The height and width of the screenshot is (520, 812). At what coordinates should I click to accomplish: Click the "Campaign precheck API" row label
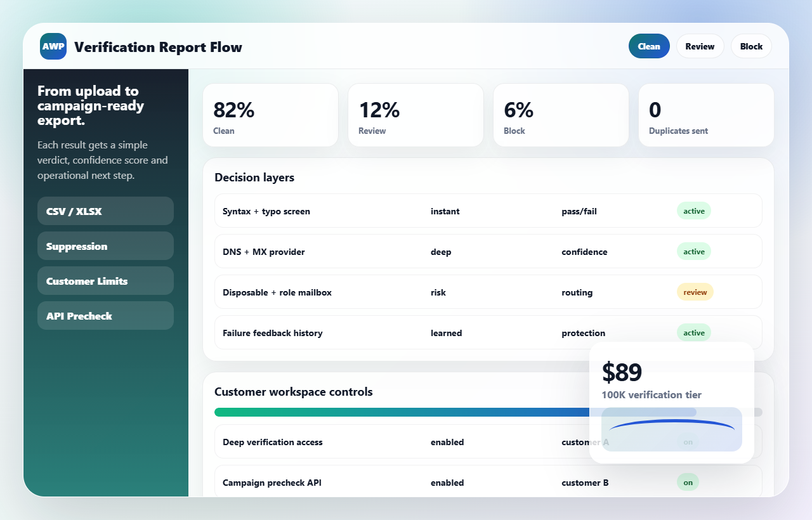click(272, 483)
